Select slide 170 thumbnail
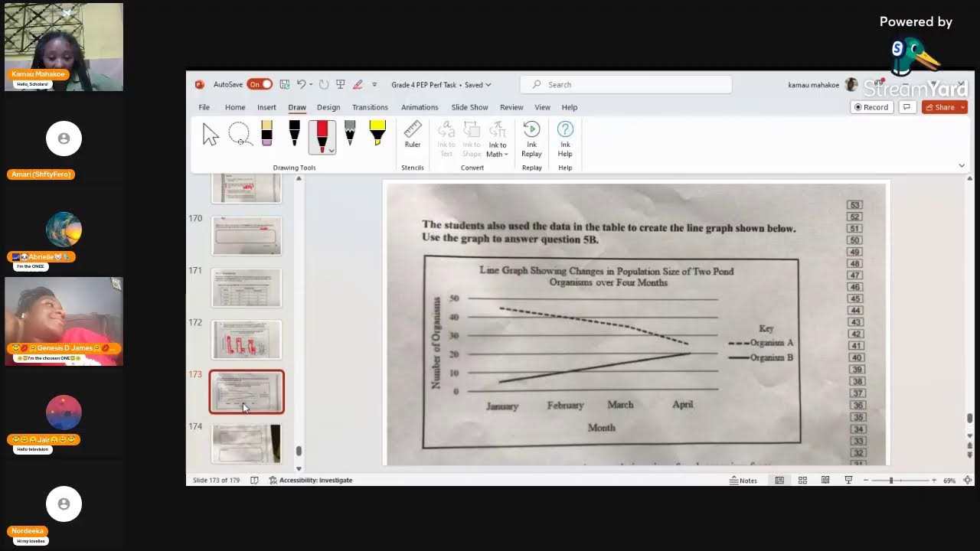 (x=247, y=236)
